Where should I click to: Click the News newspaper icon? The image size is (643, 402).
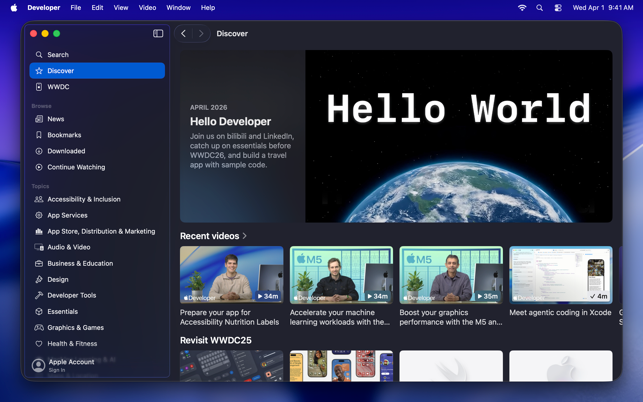pos(39,119)
